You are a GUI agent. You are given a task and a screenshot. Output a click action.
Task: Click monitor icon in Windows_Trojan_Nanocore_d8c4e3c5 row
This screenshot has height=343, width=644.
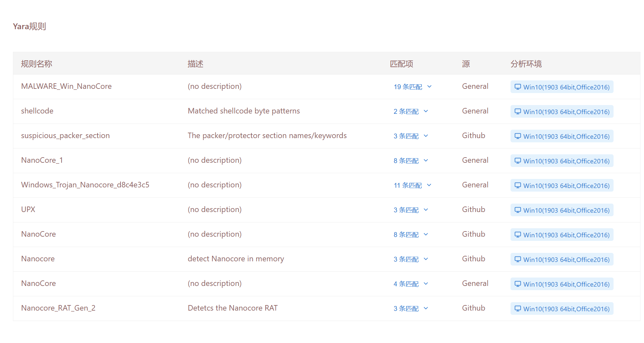coord(518,185)
